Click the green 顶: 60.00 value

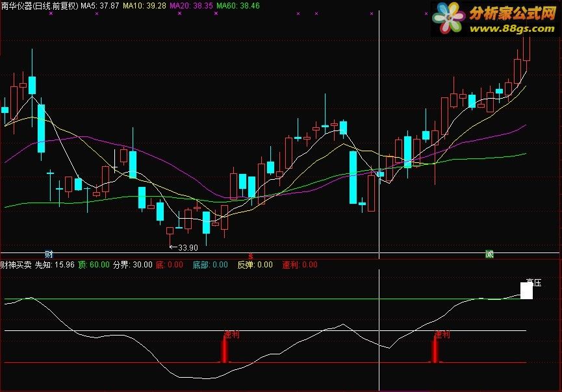[x=94, y=265]
